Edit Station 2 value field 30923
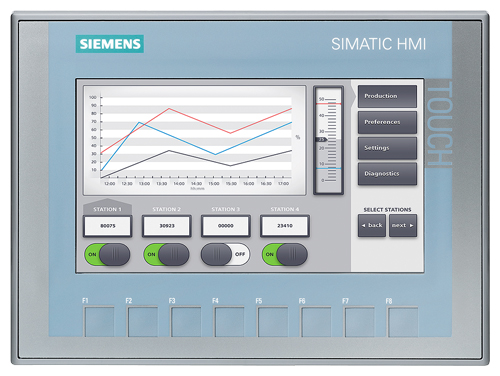The height and width of the screenshot is (376, 500). click(167, 226)
